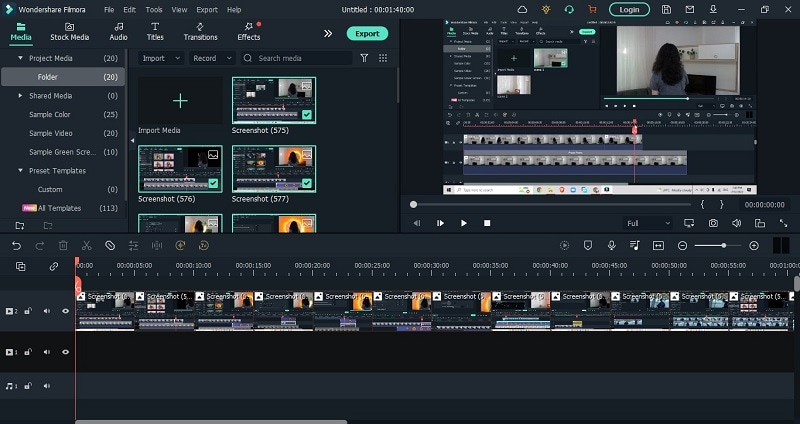Click the Login button
800x424 pixels.
coord(629,9)
